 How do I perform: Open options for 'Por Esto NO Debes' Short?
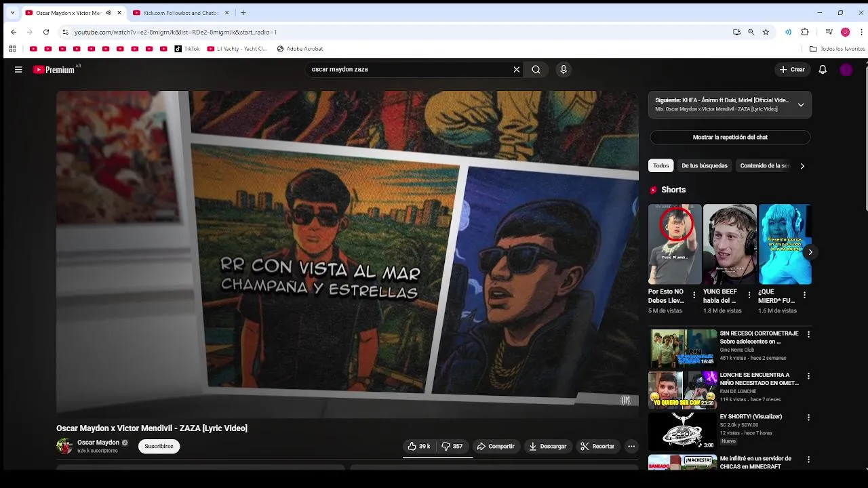point(694,295)
